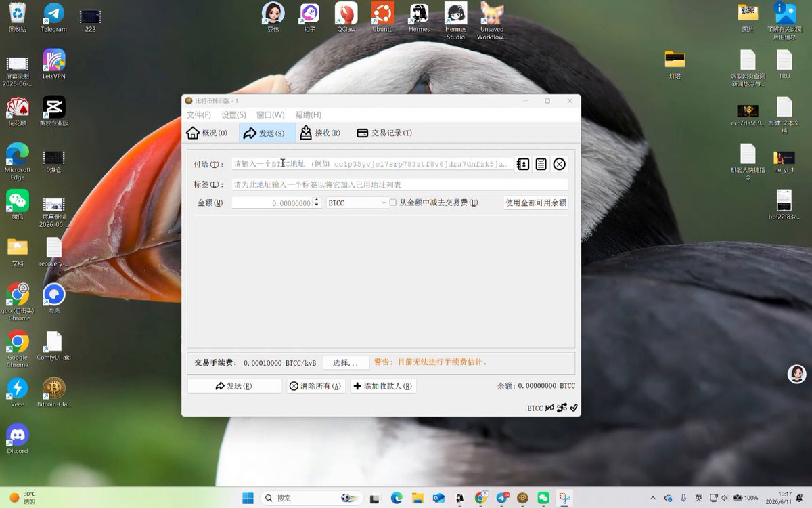Click the 使用全部可用余额 button
The image size is (812, 508).
pos(536,203)
